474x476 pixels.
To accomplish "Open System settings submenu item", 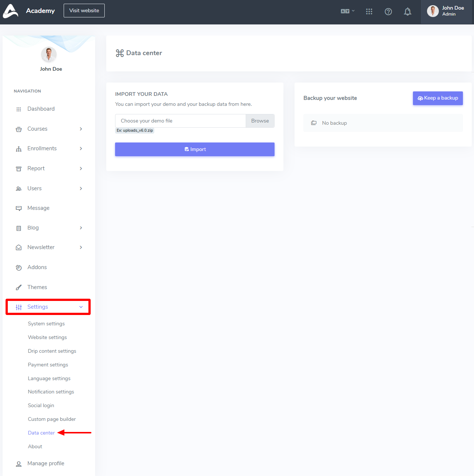I will click(46, 324).
